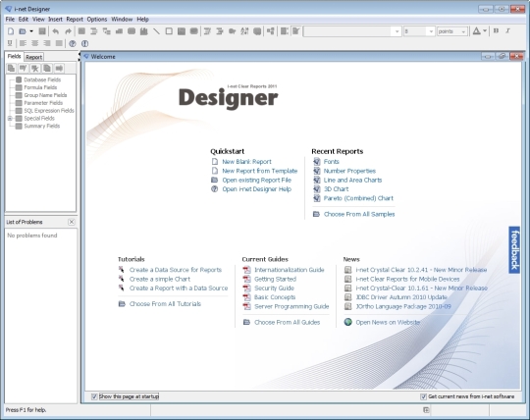
Task: Click the info toolbar icon
Action: [x=84, y=43]
